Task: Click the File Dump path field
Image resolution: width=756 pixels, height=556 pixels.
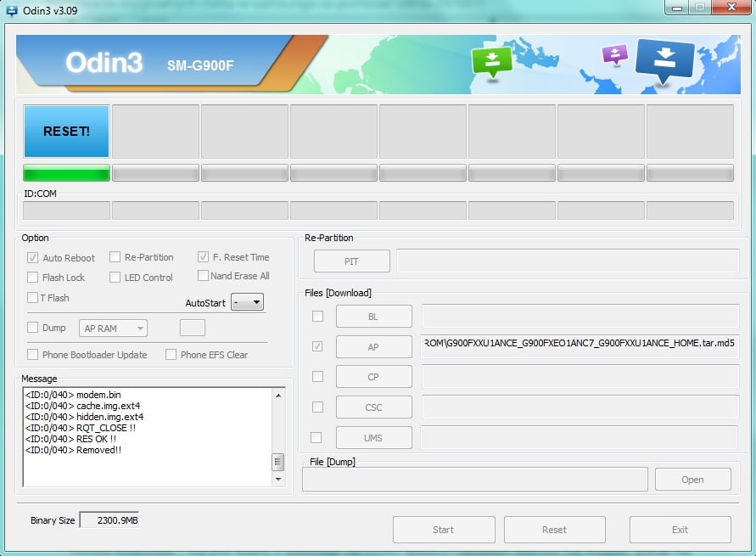Action: [x=475, y=480]
